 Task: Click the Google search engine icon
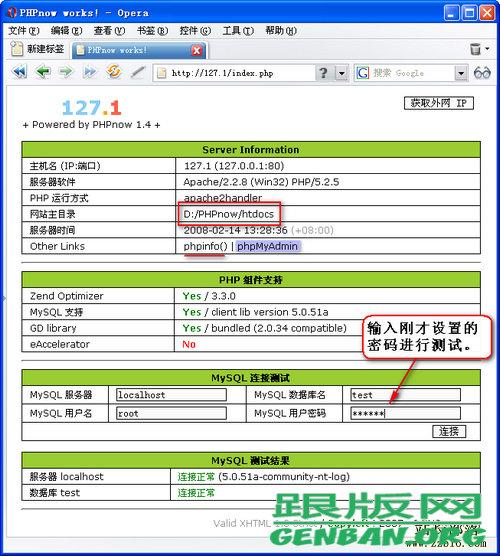pyautogui.click(x=362, y=73)
